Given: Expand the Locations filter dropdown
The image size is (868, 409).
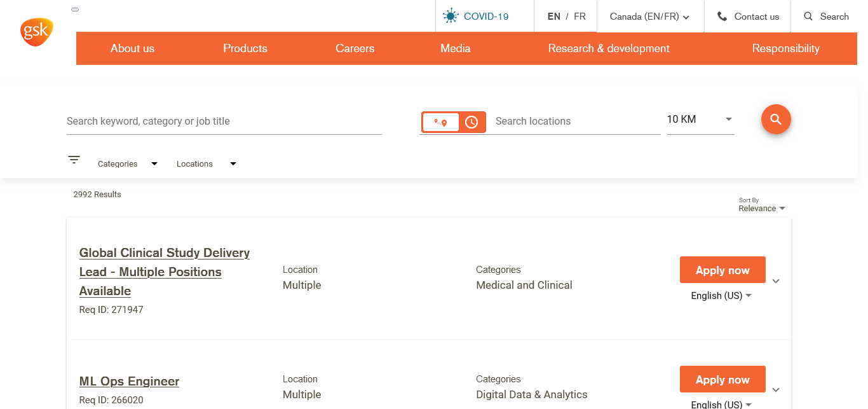Looking at the screenshot, I should point(206,164).
